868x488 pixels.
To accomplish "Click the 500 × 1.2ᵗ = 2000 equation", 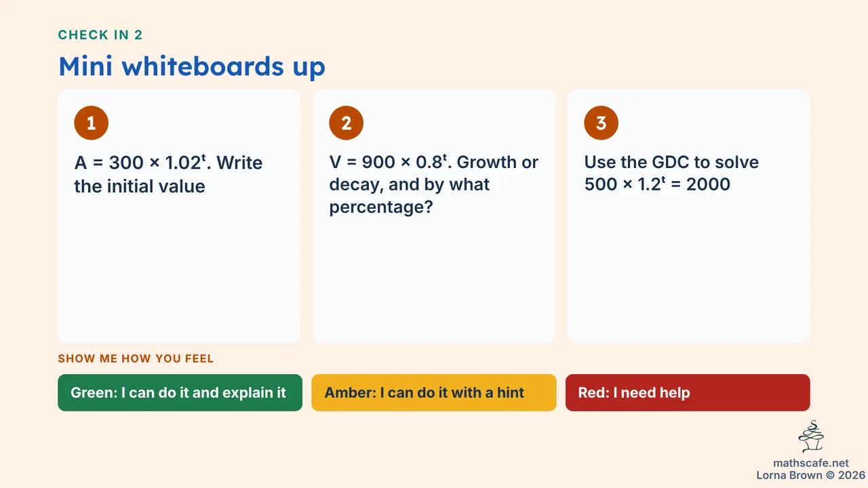I will click(657, 184).
